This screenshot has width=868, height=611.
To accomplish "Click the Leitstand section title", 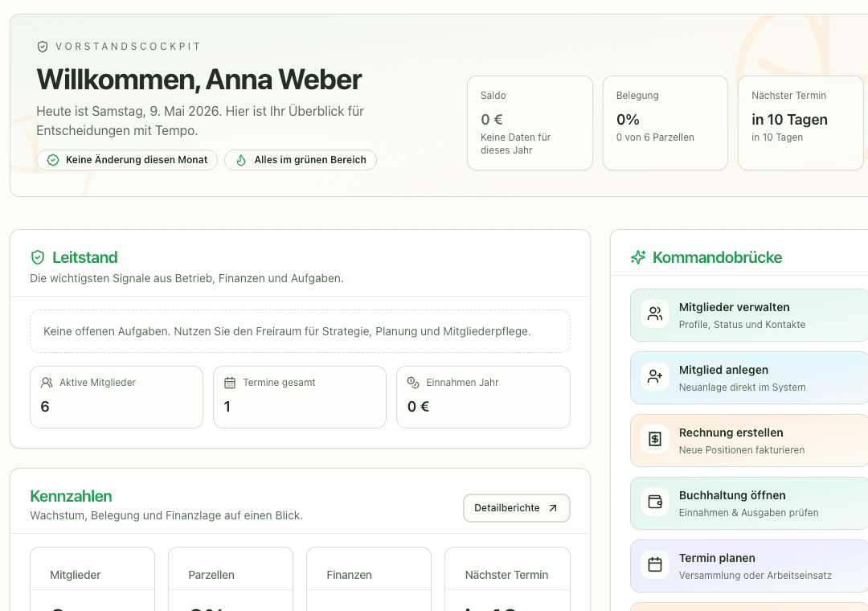I will pyautogui.click(x=84, y=257).
